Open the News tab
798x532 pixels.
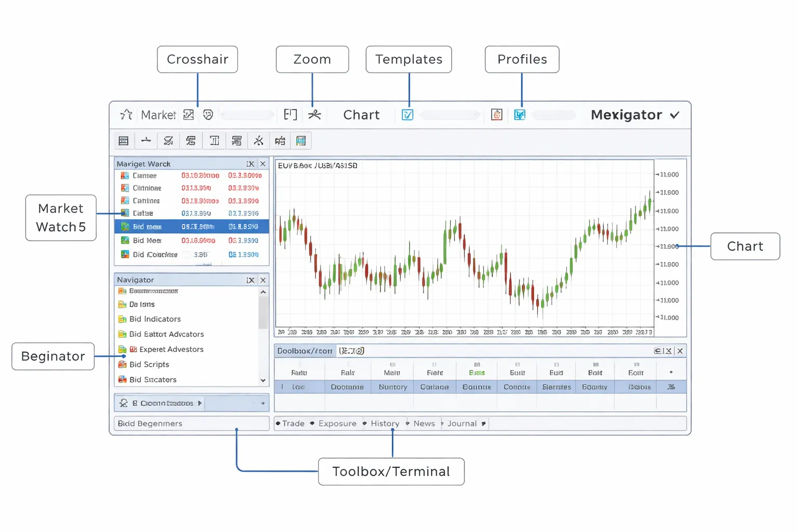pos(424,423)
